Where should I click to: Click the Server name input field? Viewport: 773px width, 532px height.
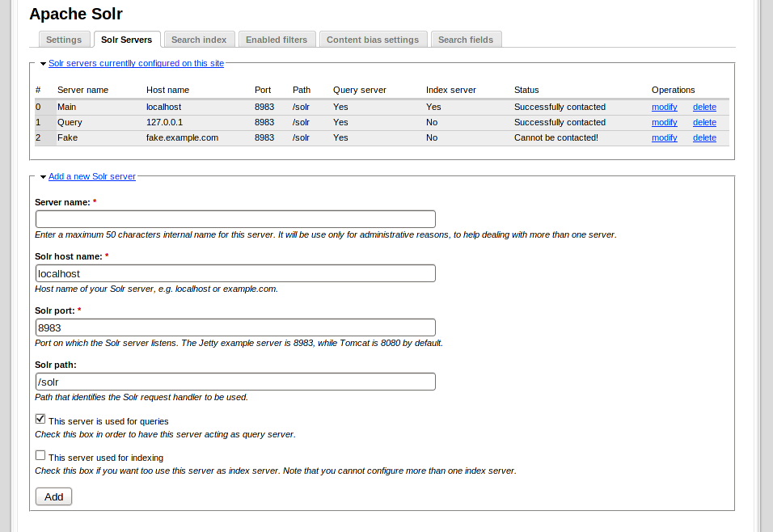[x=235, y=219]
